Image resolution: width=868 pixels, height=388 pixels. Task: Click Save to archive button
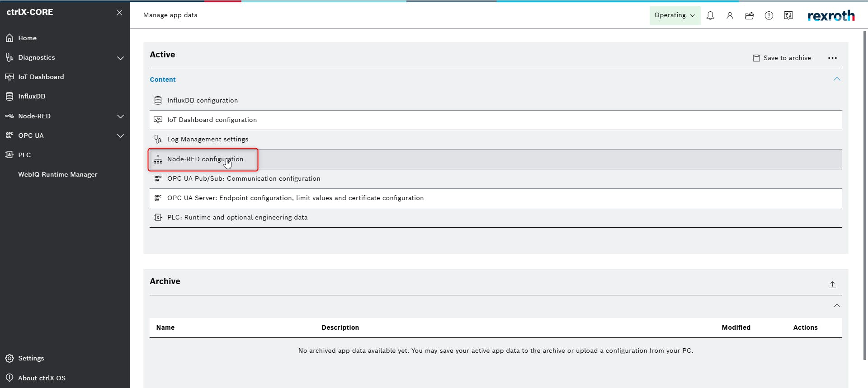pyautogui.click(x=782, y=58)
